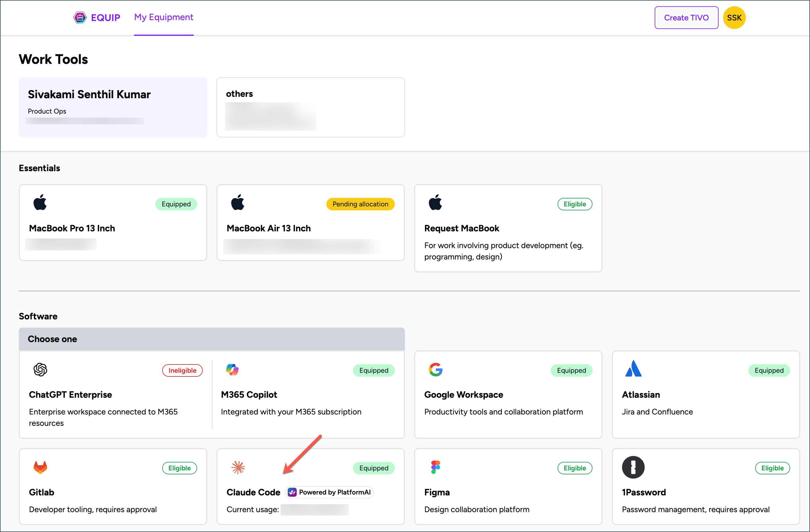Open the ChatGPT Enterprise title
The image size is (810, 532).
pos(70,395)
